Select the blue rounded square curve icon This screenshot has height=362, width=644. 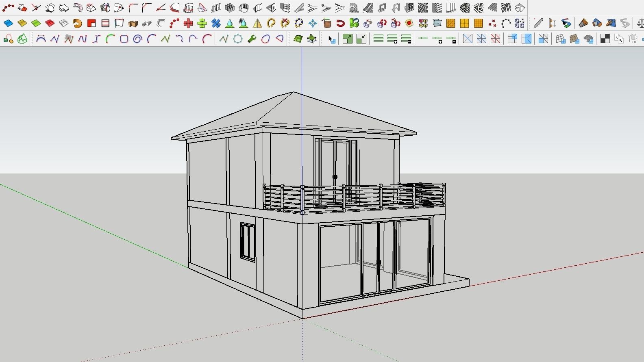click(124, 39)
